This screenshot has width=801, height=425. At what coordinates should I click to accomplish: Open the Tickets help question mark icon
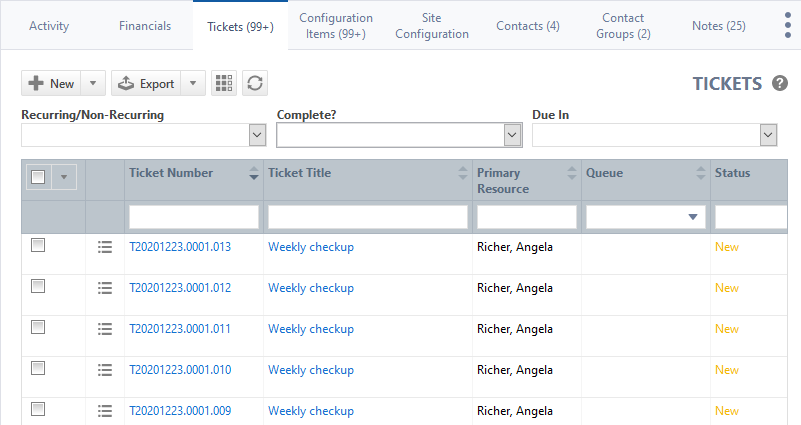[x=780, y=84]
